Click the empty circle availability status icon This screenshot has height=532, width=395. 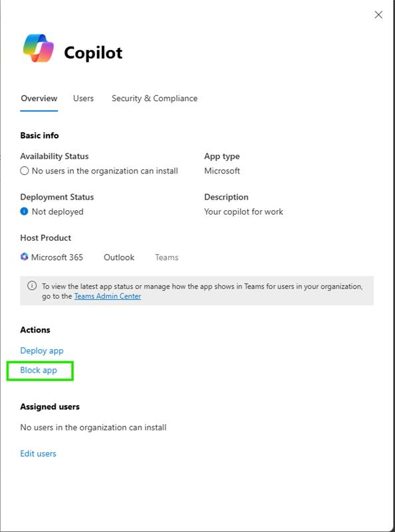tap(24, 171)
